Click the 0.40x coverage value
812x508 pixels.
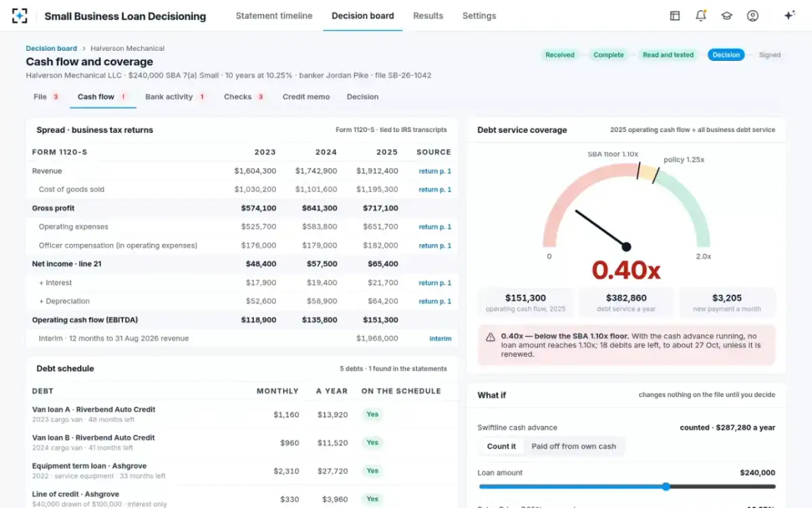[x=626, y=270]
